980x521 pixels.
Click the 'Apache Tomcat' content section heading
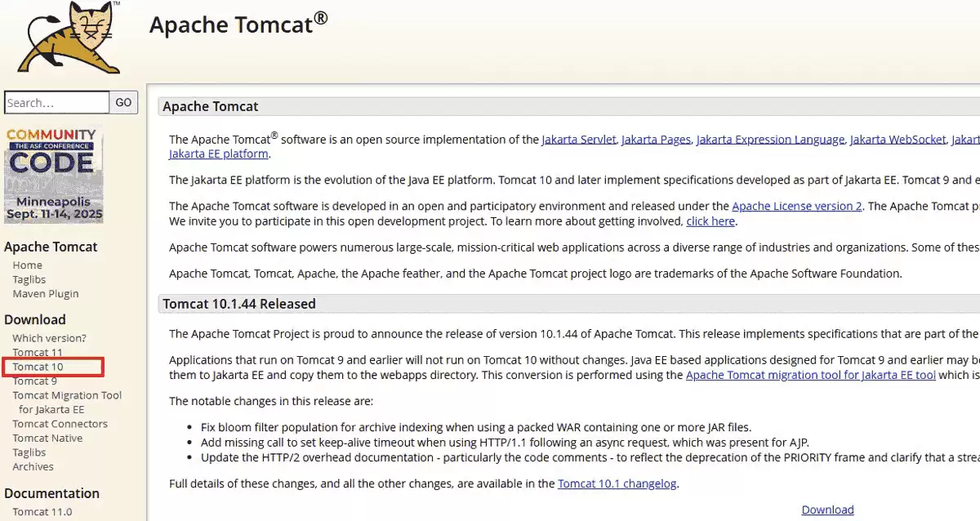pos(211,106)
